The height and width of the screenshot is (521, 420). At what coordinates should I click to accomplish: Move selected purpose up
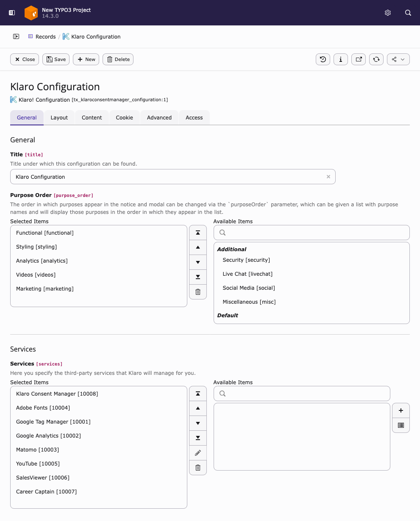[x=198, y=247]
